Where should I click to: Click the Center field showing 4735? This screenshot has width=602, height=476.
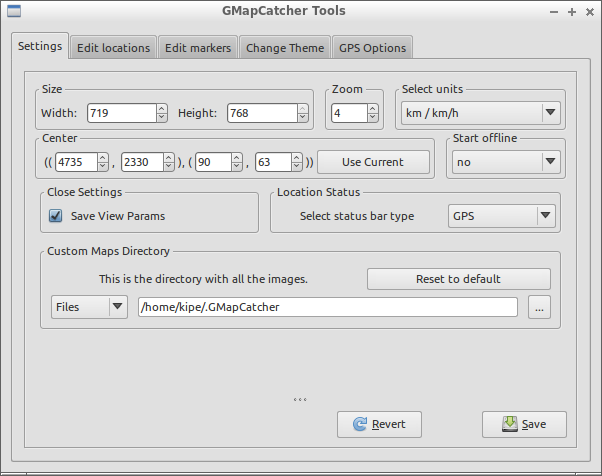(76, 162)
